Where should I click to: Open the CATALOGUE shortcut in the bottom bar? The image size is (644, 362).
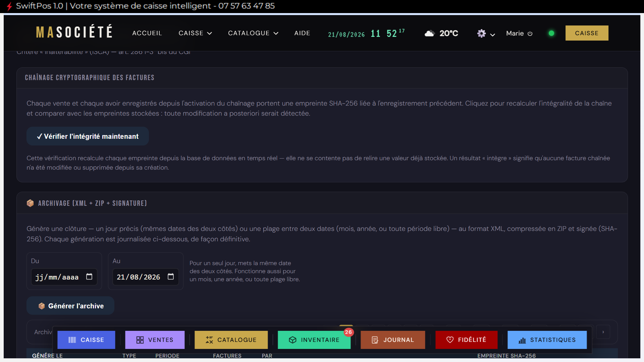(231, 340)
